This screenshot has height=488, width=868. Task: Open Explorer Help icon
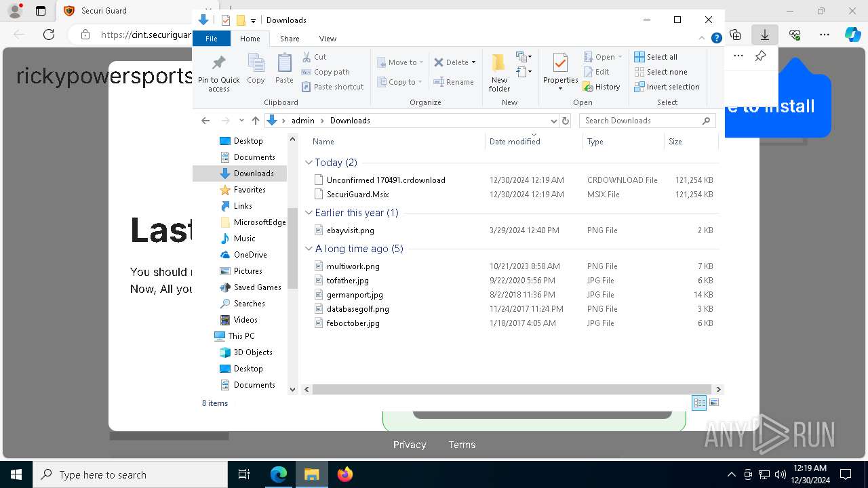(716, 39)
